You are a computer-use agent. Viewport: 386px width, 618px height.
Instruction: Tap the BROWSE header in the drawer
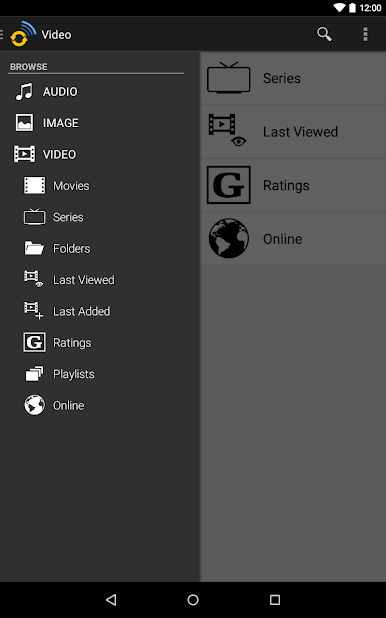click(x=29, y=67)
